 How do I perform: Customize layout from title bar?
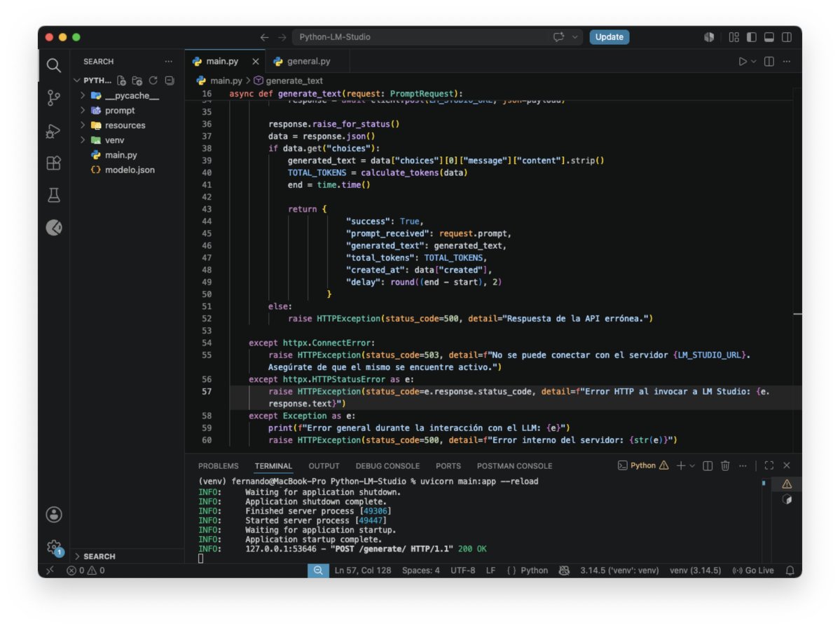[x=734, y=37]
